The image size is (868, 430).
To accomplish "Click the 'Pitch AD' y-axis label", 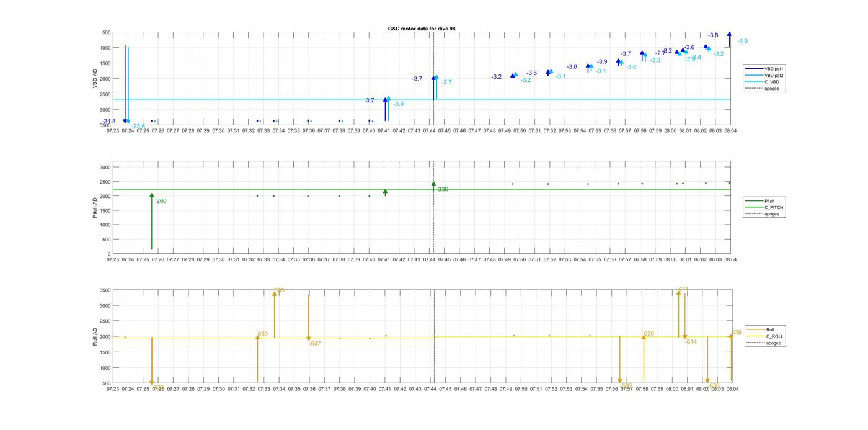I will pos(95,208).
